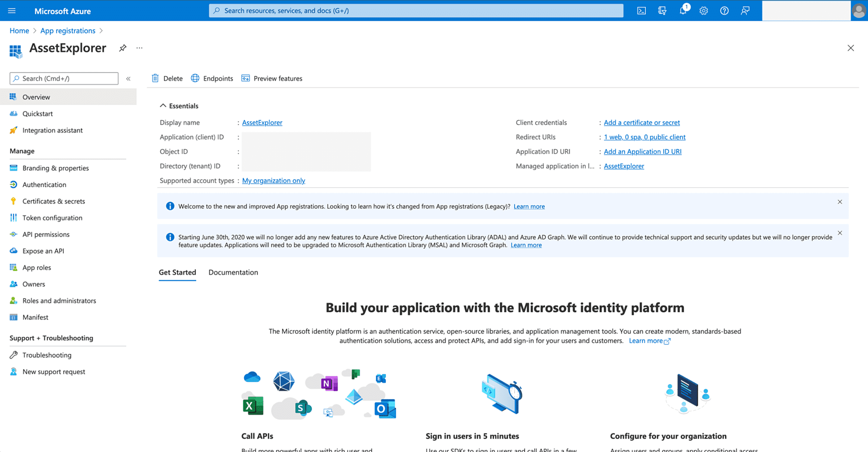Click the global search bar
868x452 pixels.
(416, 11)
